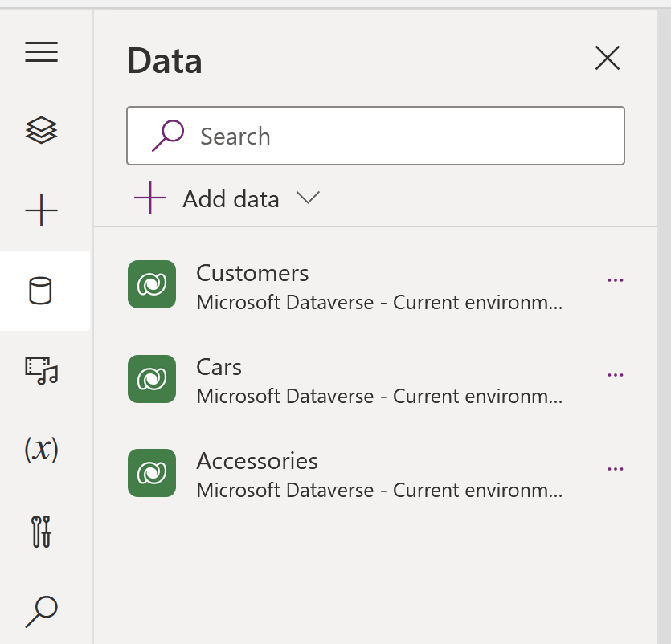The image size is (671, 644).
Task: Select the Data cylinder icon in sidebar
Action: 40,291
